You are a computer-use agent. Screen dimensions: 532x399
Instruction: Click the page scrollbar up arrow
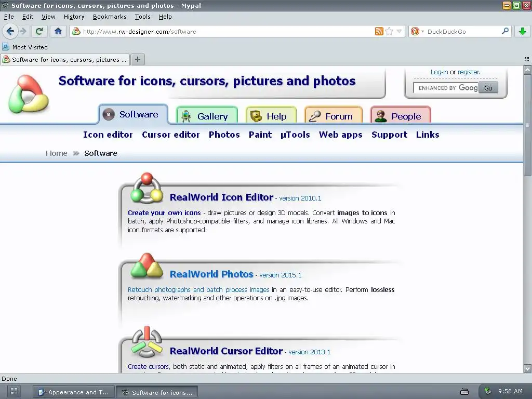pos(527,70)
